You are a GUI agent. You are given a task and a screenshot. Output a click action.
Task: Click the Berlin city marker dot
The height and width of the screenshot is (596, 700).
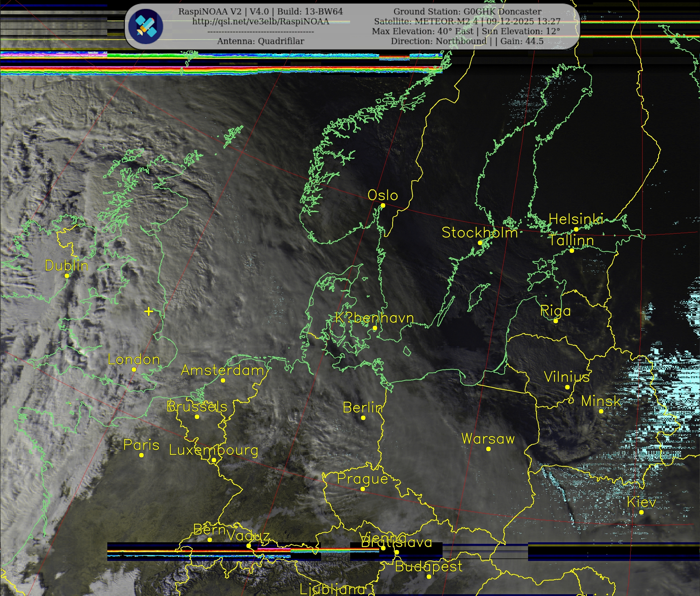(363, 418)
